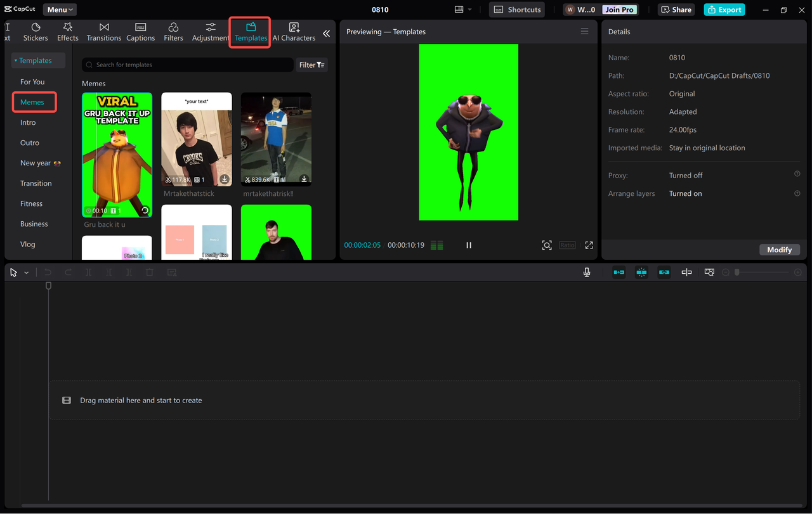Open the Menu dropdown
812x514 pixels.
[59, 9]
